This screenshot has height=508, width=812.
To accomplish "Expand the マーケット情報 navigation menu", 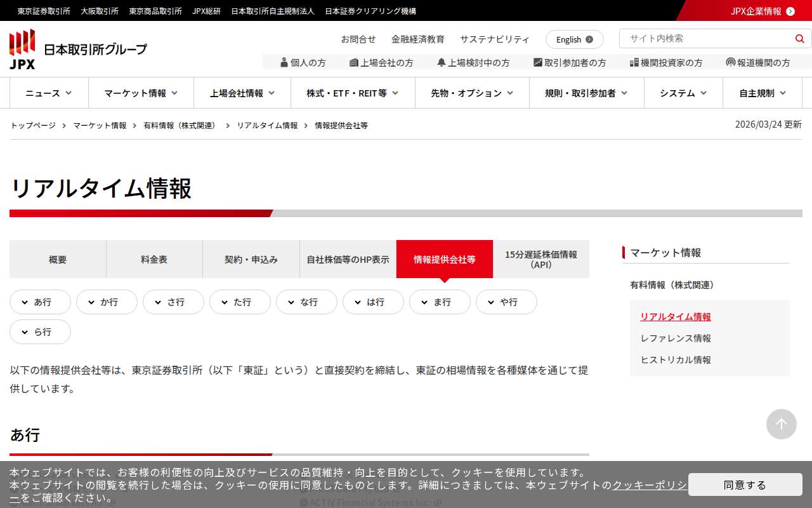I will coord(141,93).
